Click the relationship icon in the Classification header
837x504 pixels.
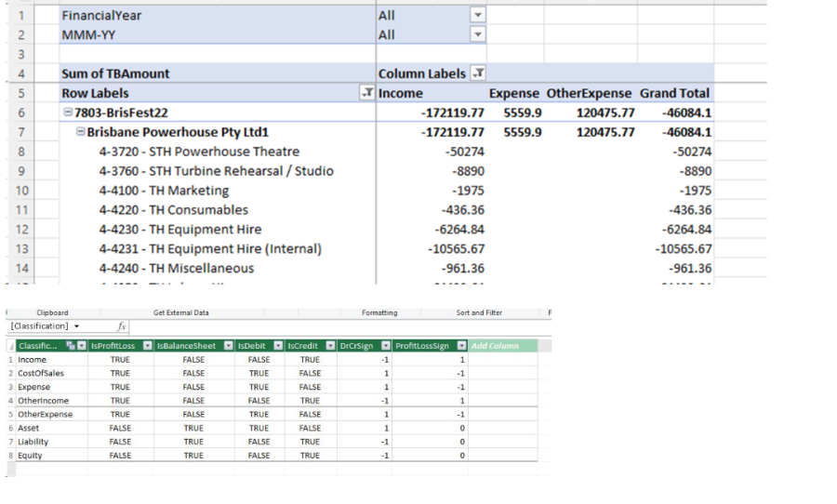click(71, 346)
